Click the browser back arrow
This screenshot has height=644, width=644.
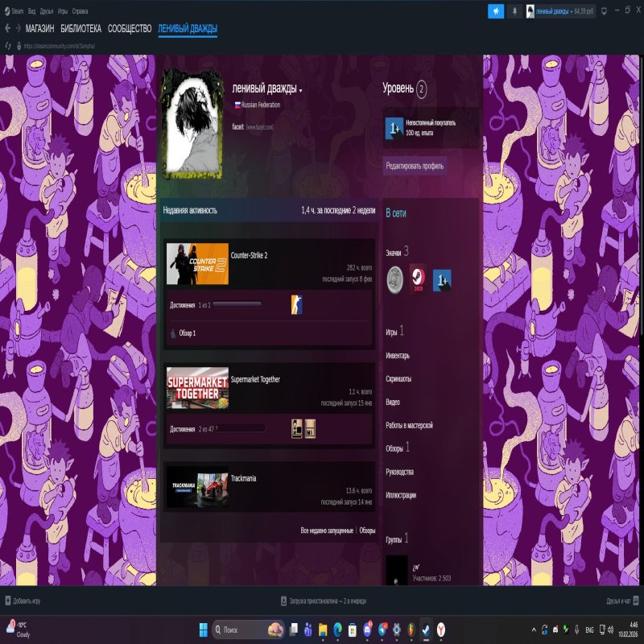pos(8,28)
